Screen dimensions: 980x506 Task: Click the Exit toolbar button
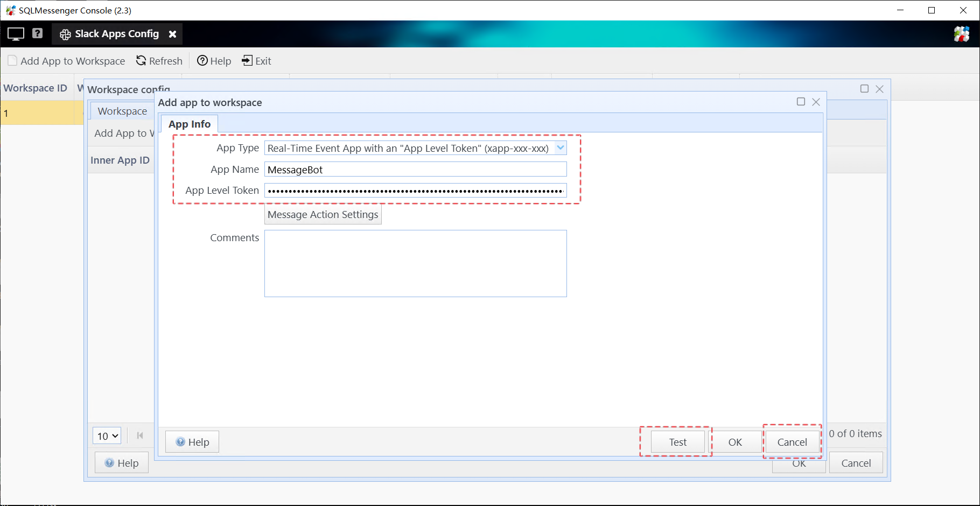pyautogui.click(x=257, y=61)
